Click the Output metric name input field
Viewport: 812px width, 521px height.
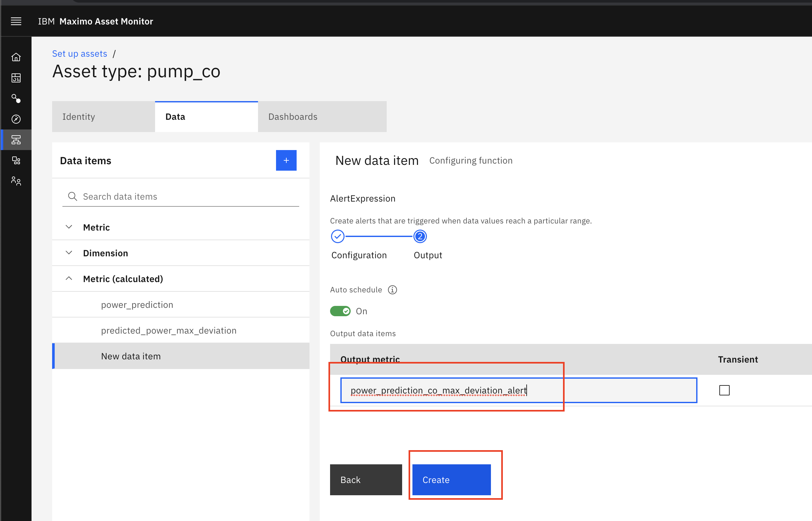coord(519,390)
